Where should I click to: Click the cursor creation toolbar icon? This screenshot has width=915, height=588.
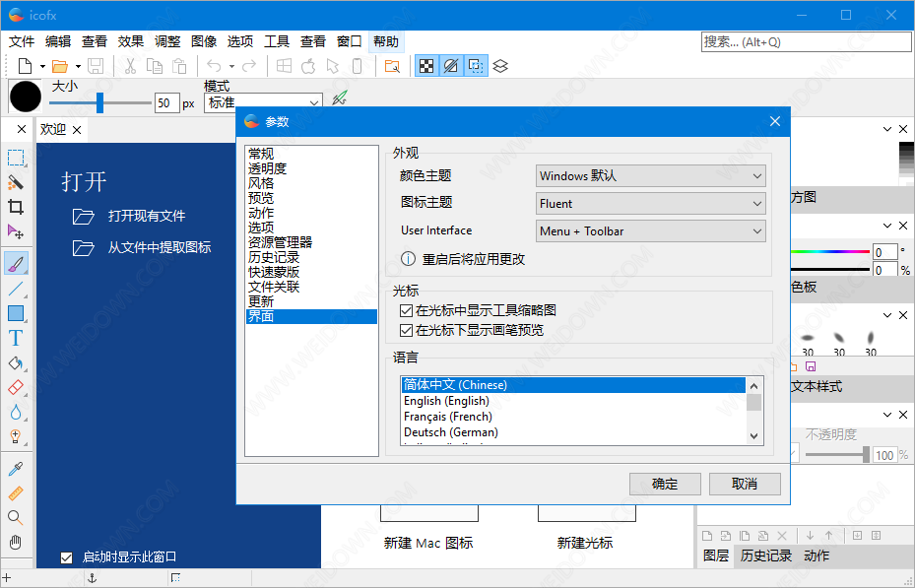(x=333, y=66)
